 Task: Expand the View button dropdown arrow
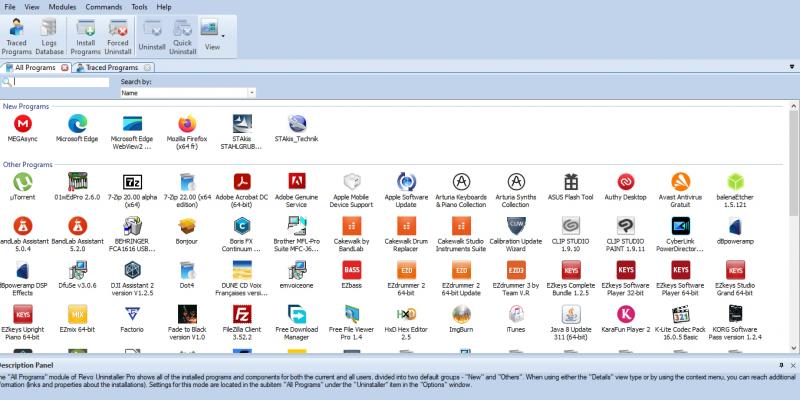point(223,36)
